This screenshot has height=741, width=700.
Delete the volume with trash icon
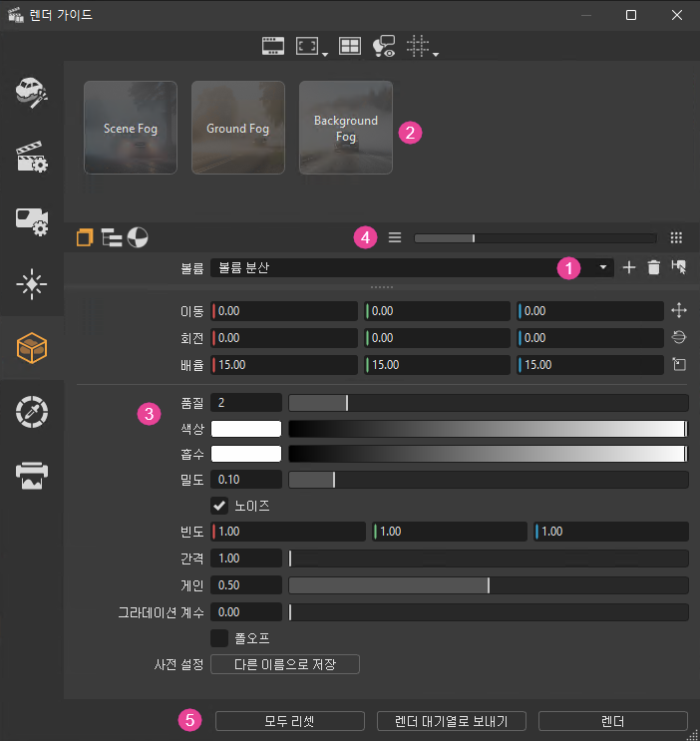click(654, 268)
